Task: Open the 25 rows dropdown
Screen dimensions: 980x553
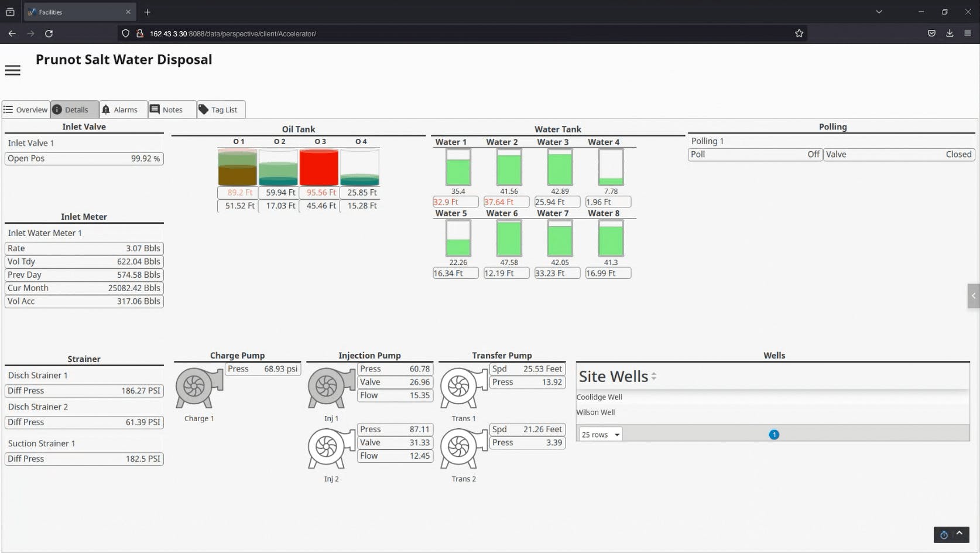Action: click(x=599, y=434)
